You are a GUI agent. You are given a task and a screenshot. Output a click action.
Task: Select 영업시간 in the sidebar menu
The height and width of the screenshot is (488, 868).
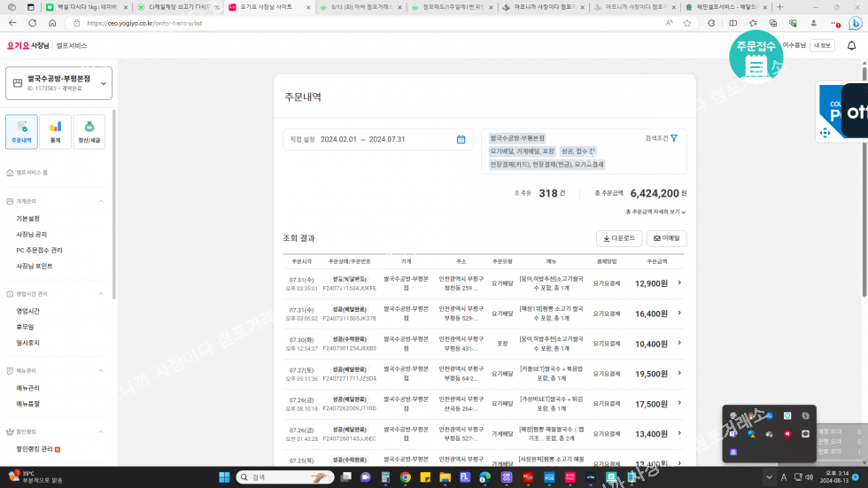(27, 311)
